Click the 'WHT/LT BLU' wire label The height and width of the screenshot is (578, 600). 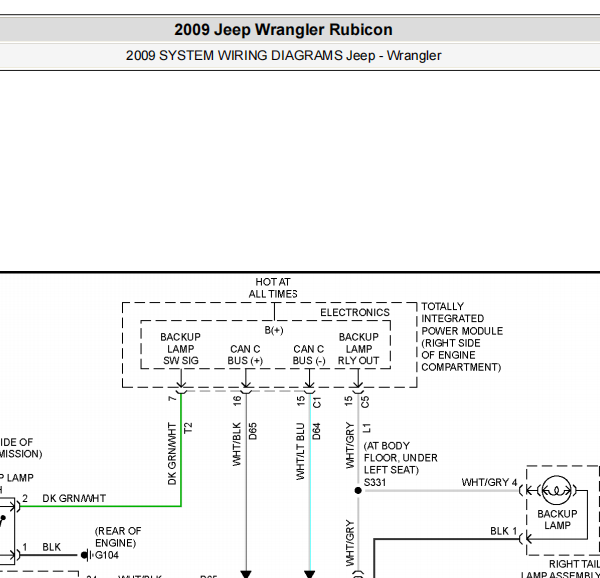point(300,451)
